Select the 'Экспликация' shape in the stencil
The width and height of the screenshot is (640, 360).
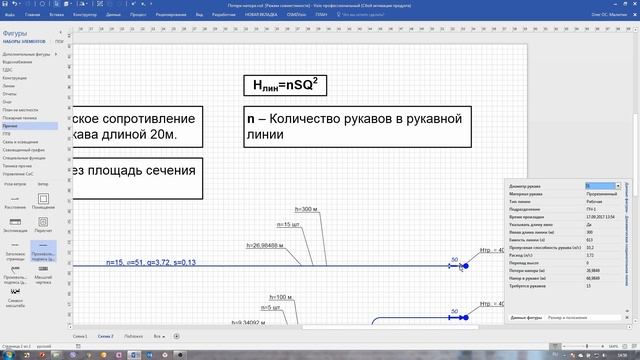(x=15, y=225)
